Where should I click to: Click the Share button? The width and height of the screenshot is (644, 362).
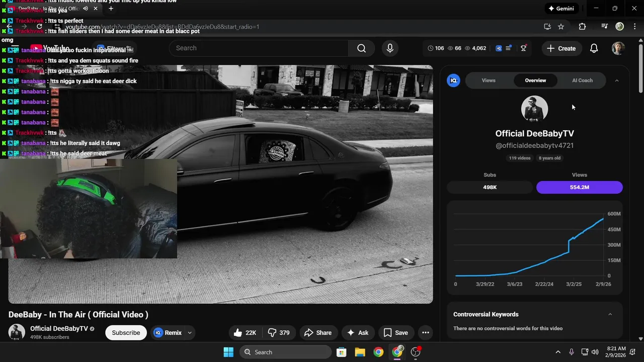click(318, 333)
